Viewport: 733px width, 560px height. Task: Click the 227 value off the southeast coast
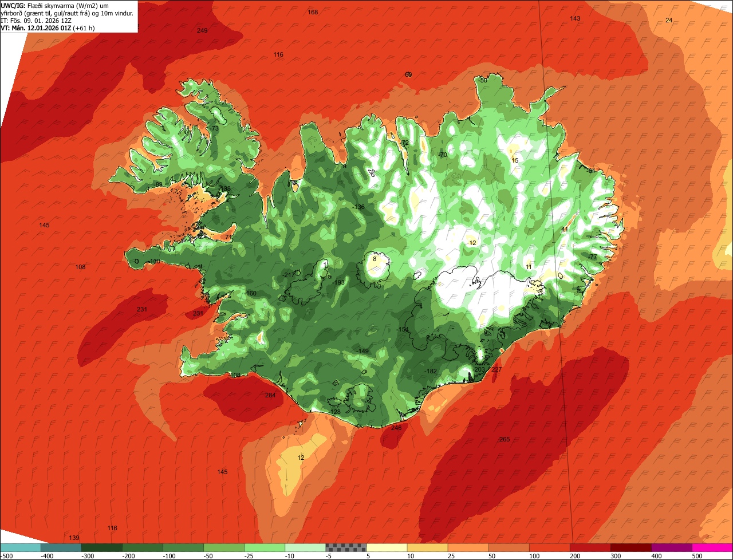496,369
